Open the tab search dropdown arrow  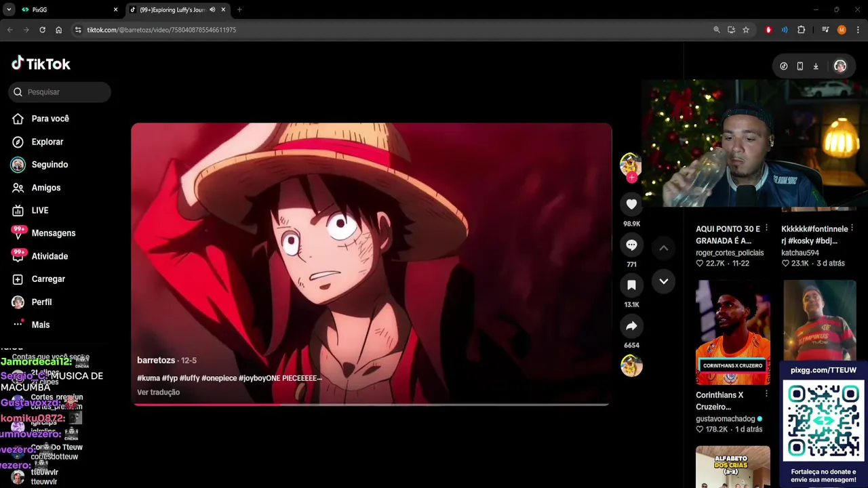[9, 9]
